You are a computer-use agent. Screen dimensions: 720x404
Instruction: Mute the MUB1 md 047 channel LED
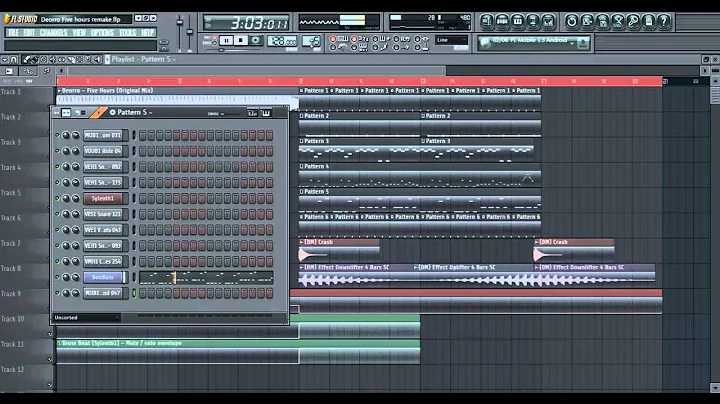[x=57, y=293]
